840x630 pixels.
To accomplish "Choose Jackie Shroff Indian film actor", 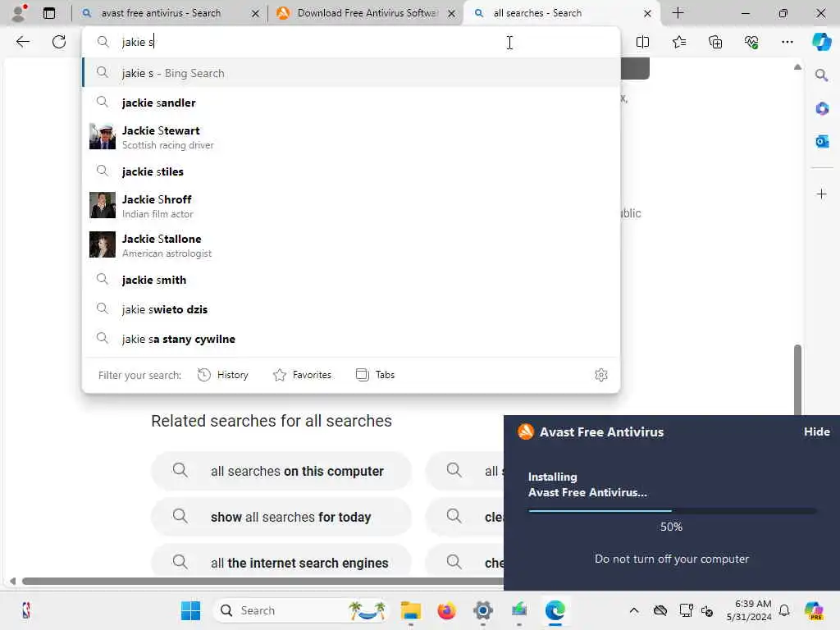I will pos(351,206).
